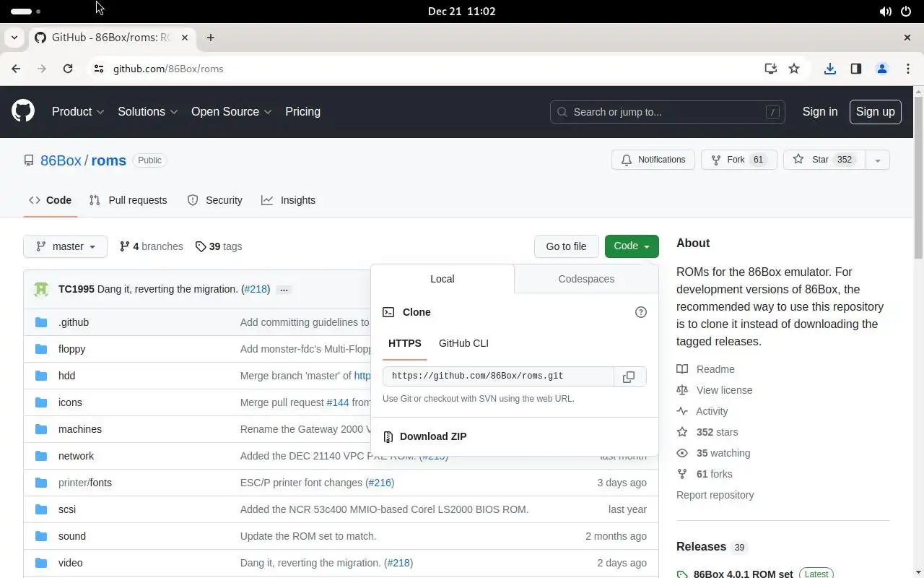The height and width of the screenshot is (578, 924).
Task: View the 39 tags link
Action: [219, 246]
